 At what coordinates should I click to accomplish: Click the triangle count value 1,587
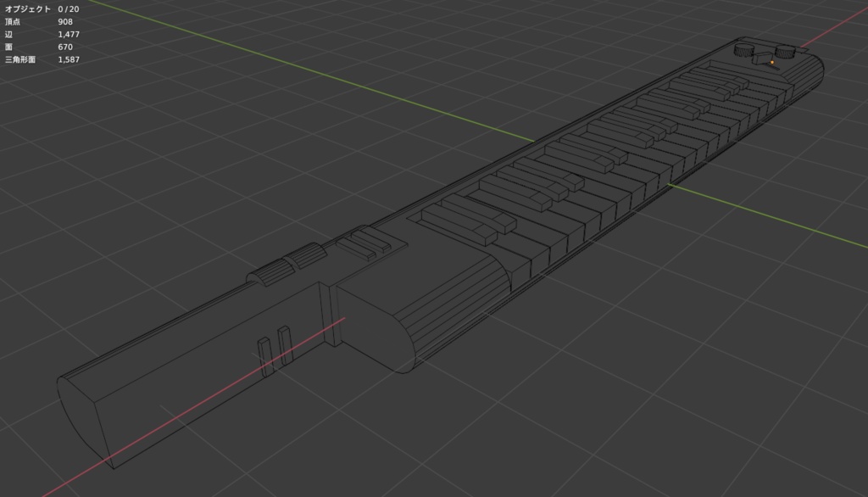69,59
